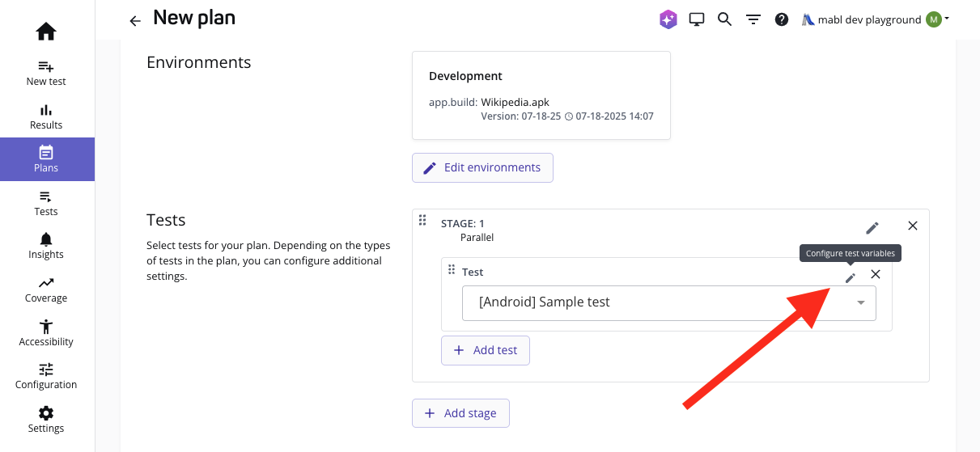Click the filter icon in the top bar
The width and height of the screenshot is (980, 452).
pyautogui.click(x=753, y=19)
